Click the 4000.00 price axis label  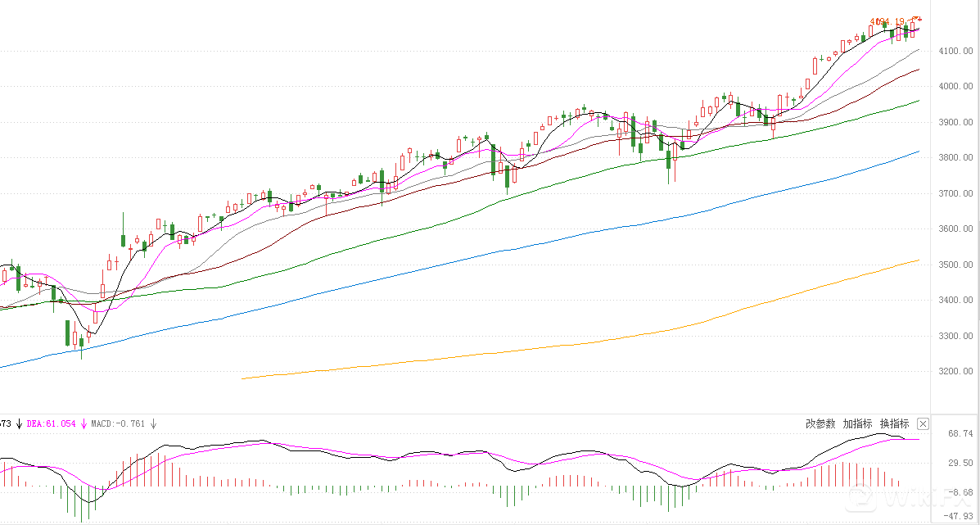(956, 86)
